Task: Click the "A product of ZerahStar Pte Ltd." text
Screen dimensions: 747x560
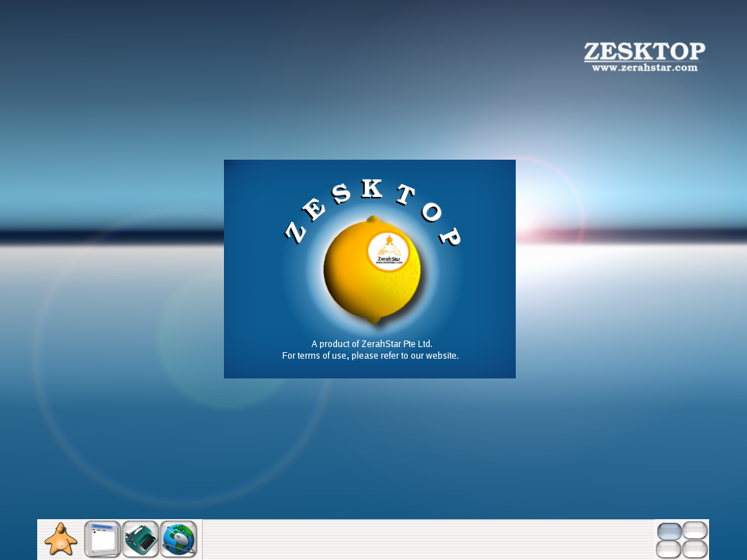Action: (372, 344)
